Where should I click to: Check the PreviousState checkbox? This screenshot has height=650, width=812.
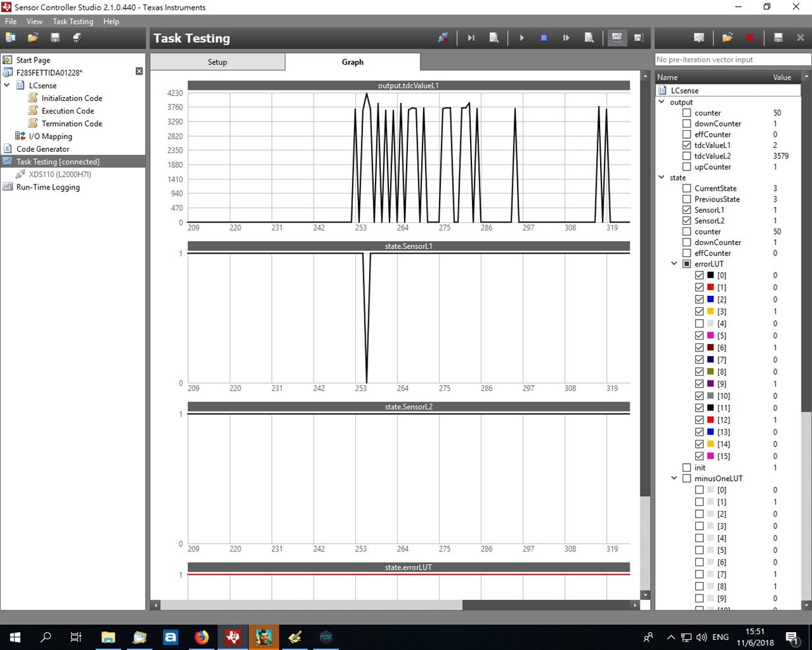click(x=687, y=199)
